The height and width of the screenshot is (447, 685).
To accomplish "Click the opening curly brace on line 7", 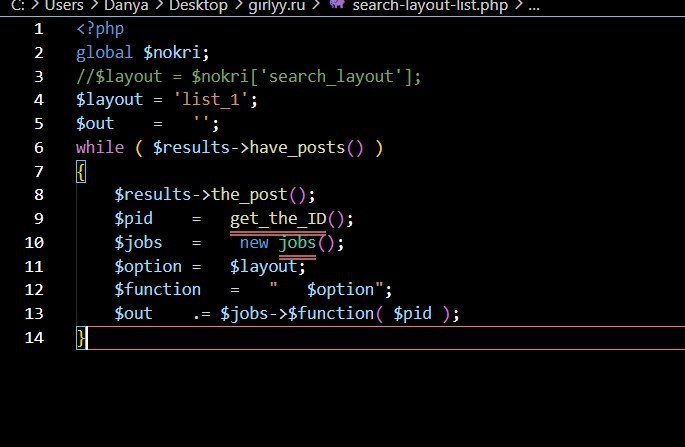I will (81, 172).
